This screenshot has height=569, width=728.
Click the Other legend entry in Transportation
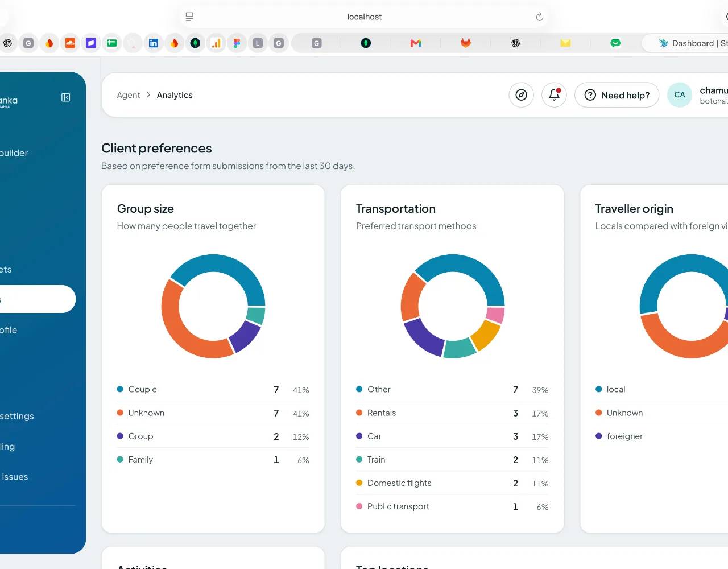coord(452,390)
